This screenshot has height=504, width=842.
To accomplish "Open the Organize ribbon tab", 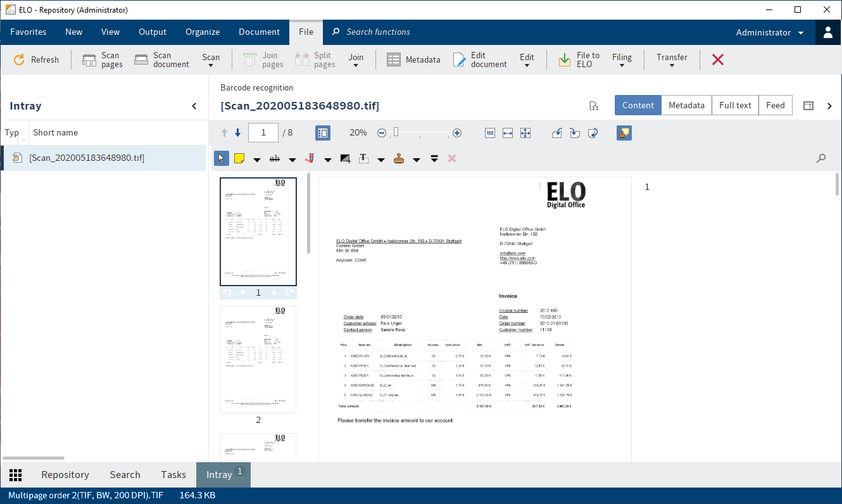I will [x=203, y=32].
